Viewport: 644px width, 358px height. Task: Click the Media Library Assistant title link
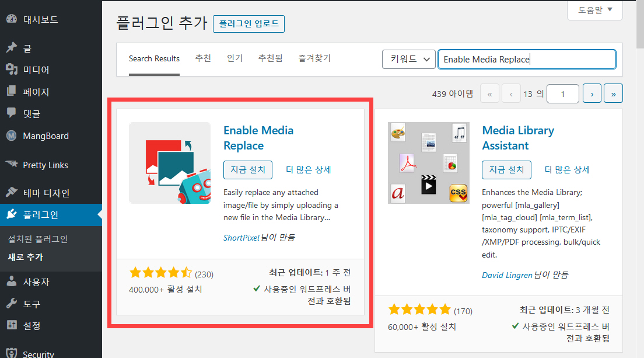(518, 138)
